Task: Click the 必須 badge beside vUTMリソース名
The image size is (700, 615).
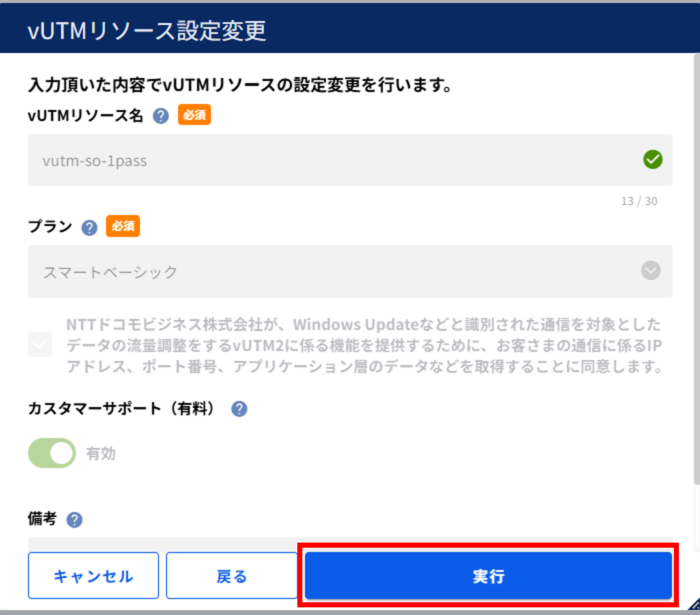Action: 194,115
